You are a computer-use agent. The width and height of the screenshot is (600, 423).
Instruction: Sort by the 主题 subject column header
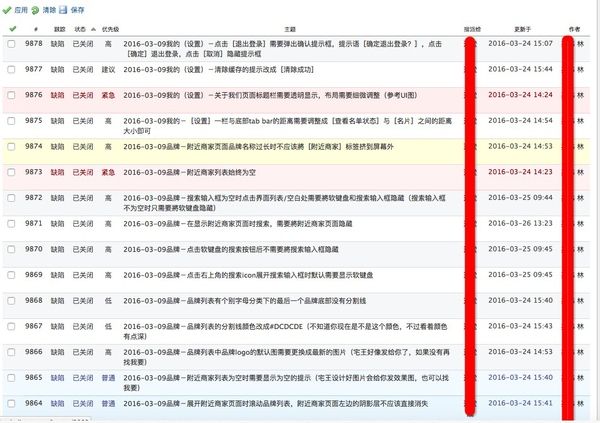(x=290, y=29)
